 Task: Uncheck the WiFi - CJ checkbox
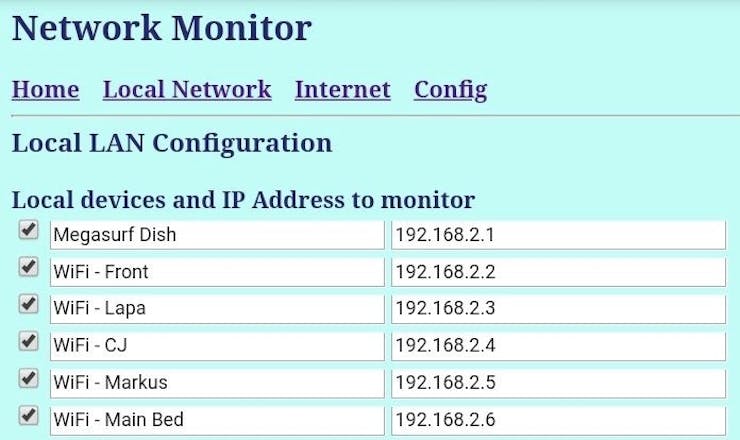tap(28, 342)
